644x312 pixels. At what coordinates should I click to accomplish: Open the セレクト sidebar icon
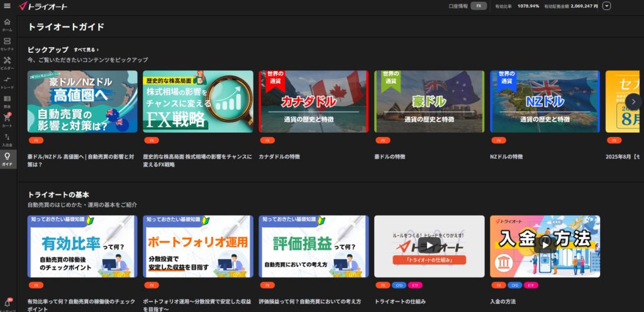pos(7,44)
